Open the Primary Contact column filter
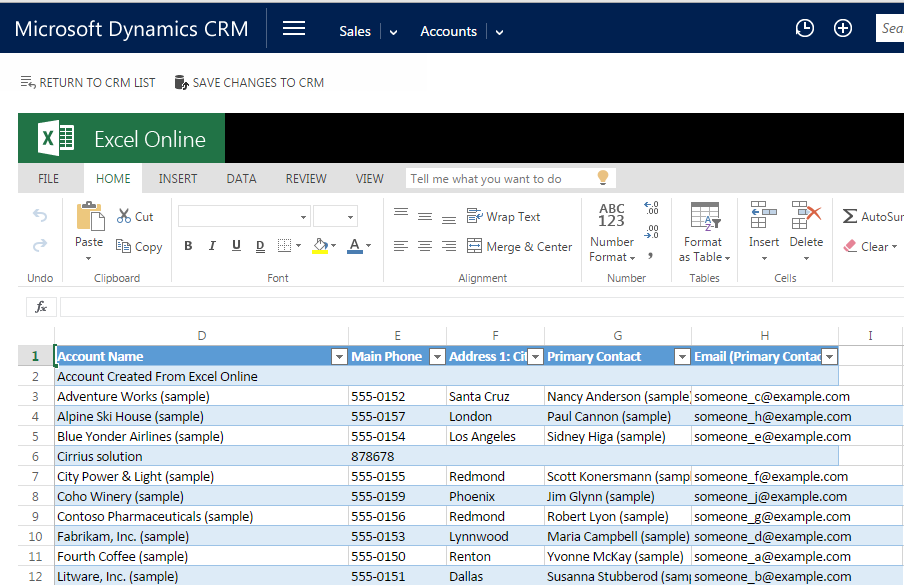Viewport: 904px width, 585px height. (x=682, y=357)
